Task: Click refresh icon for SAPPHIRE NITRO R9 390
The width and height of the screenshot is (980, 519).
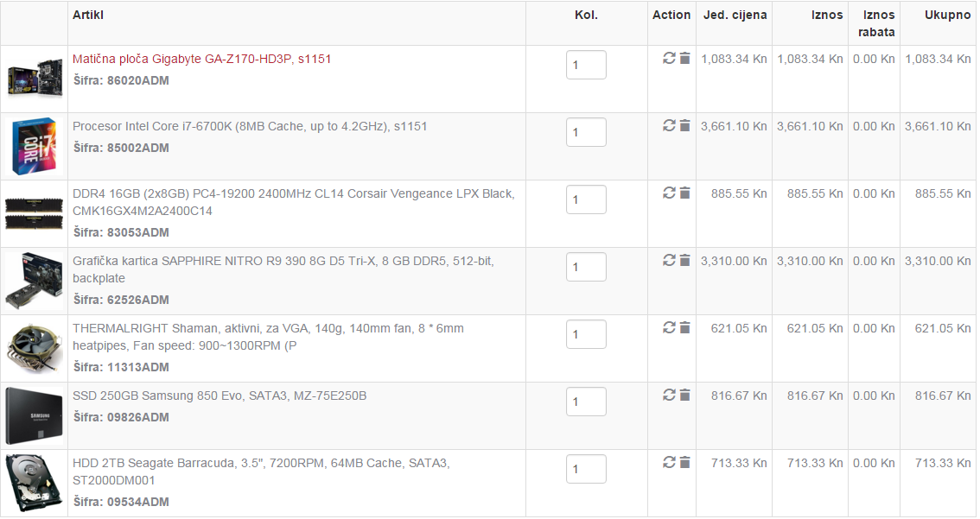Action: (669, 260)
